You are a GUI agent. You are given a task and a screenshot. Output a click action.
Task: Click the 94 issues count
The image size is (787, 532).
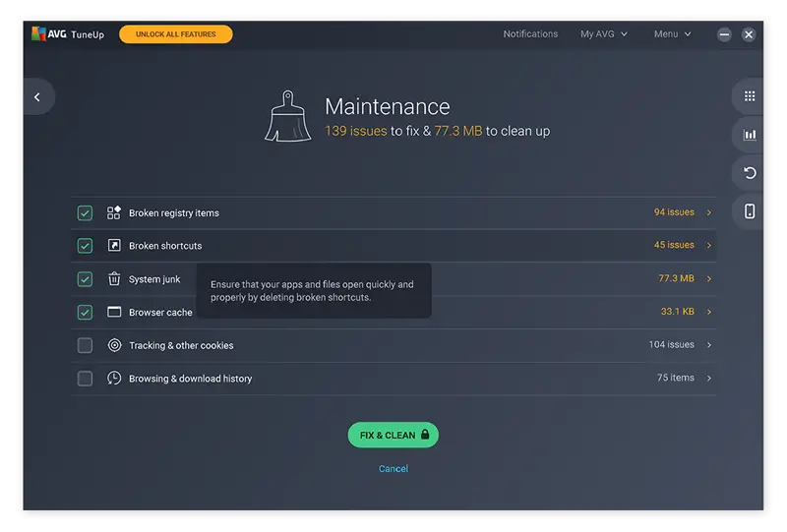tap(674, 211)
